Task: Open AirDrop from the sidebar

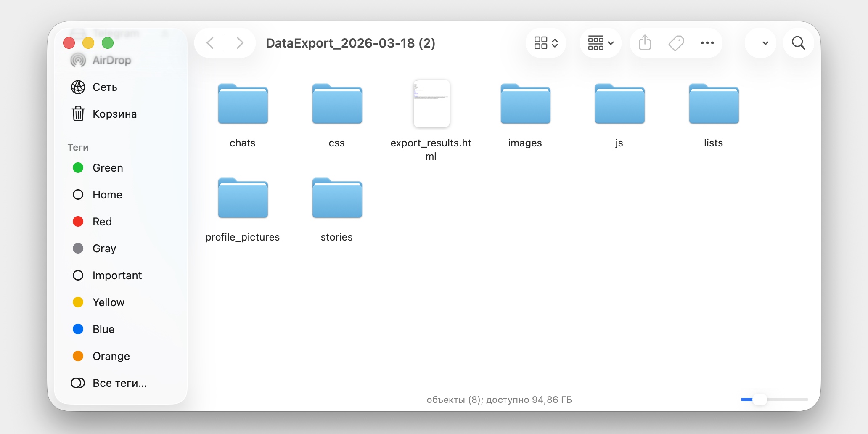Action: tap(111, 60)
